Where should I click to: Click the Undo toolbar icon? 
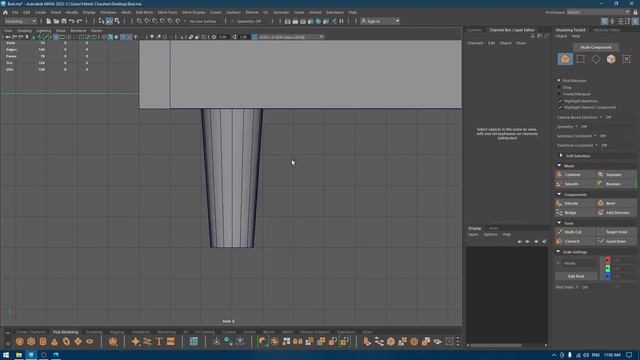(72, 21)
